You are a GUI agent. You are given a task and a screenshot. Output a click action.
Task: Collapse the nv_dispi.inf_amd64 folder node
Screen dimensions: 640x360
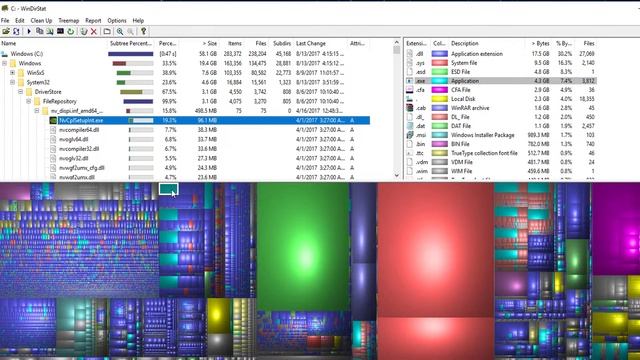tap(37, 111)
